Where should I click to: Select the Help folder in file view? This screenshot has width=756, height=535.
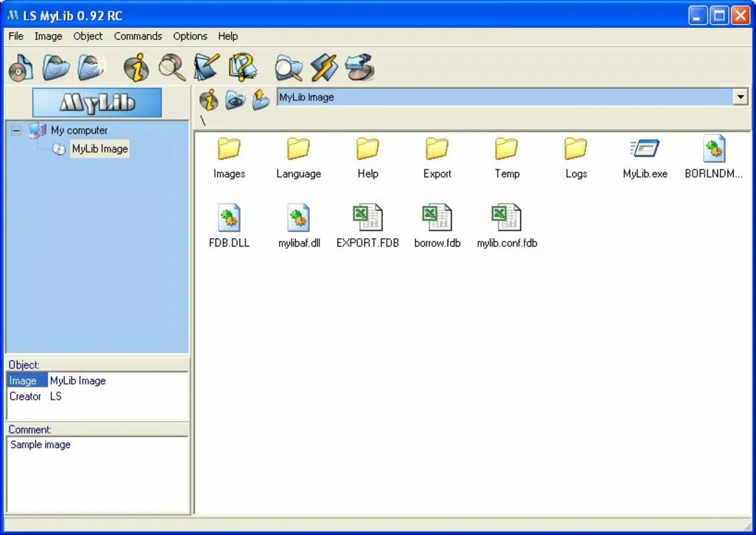point(368,158)
